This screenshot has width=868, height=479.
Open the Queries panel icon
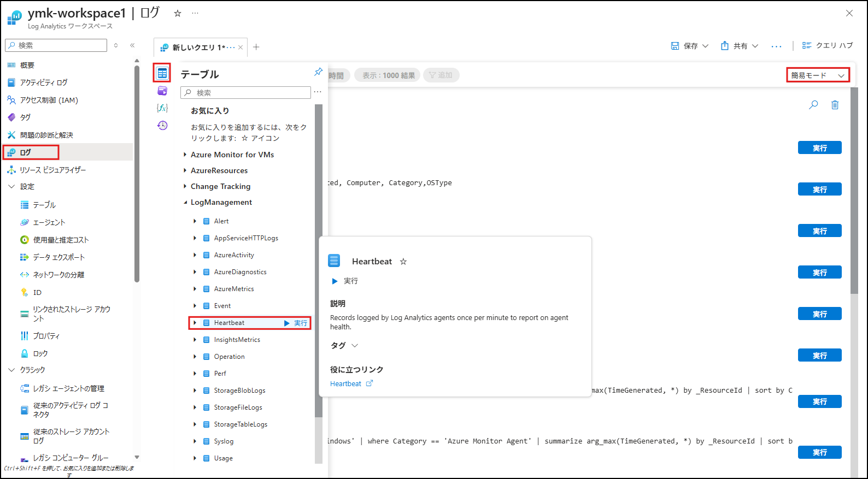[x=162, y=91]
